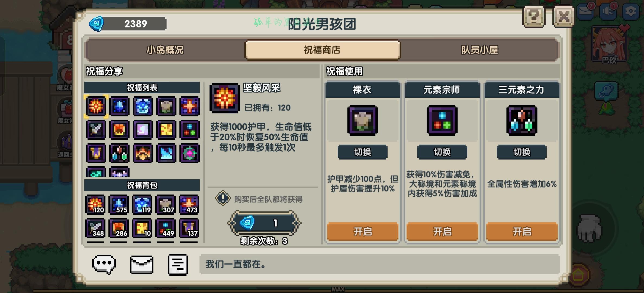Switch the 裸衣 slot using 切换
644x293 pixels.
tap(363, 152)
